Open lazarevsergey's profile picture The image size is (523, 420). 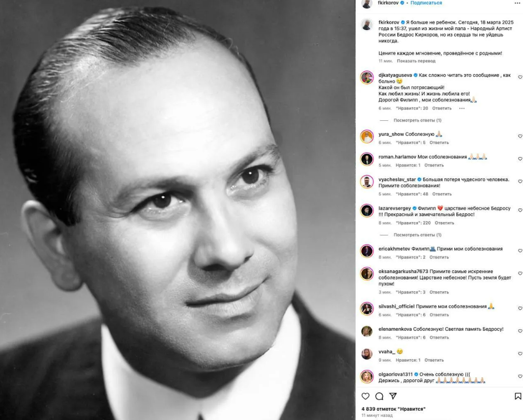pyautogui.click(x=367, y=211)
